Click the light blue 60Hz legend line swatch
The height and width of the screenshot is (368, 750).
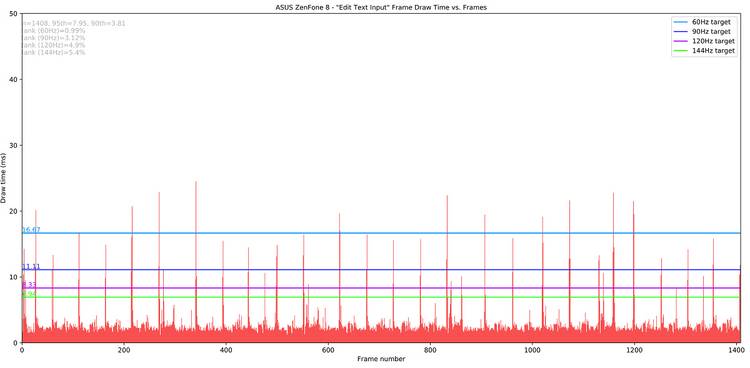click(x=681, y=22)
